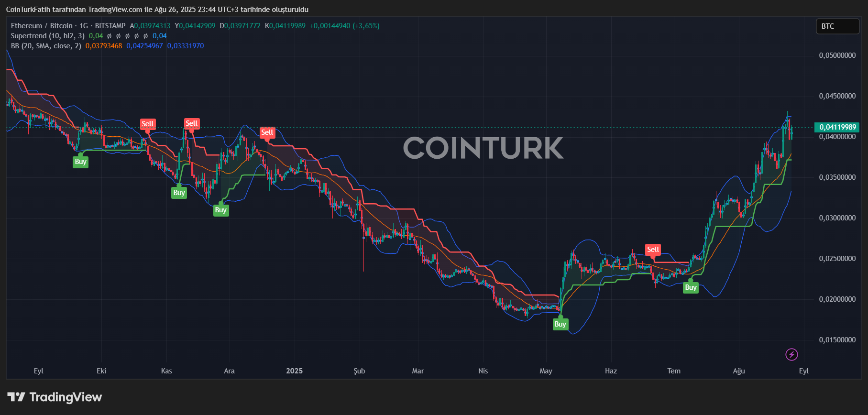
Task: Click the Ara month label on time axis
Action: (x=229, y=371)
